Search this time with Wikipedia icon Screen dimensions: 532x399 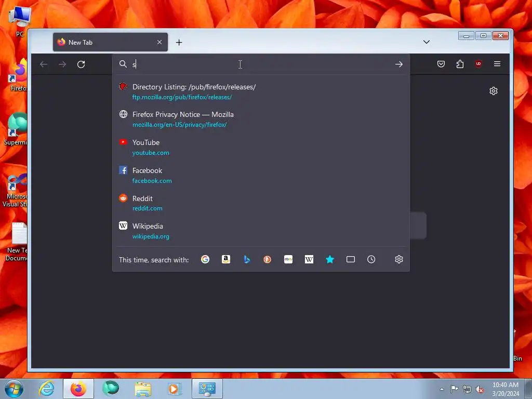(x=309, y=260)
